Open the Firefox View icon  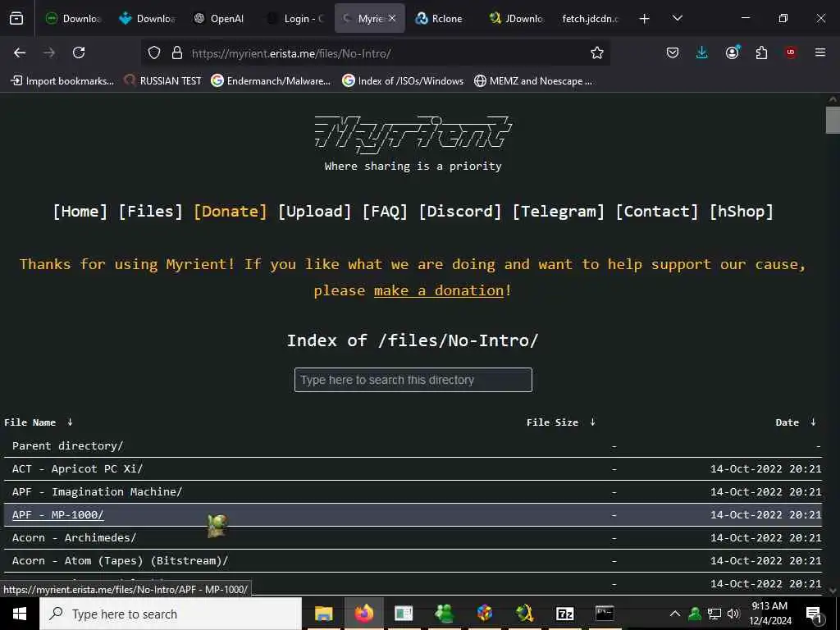click(16, 19)
